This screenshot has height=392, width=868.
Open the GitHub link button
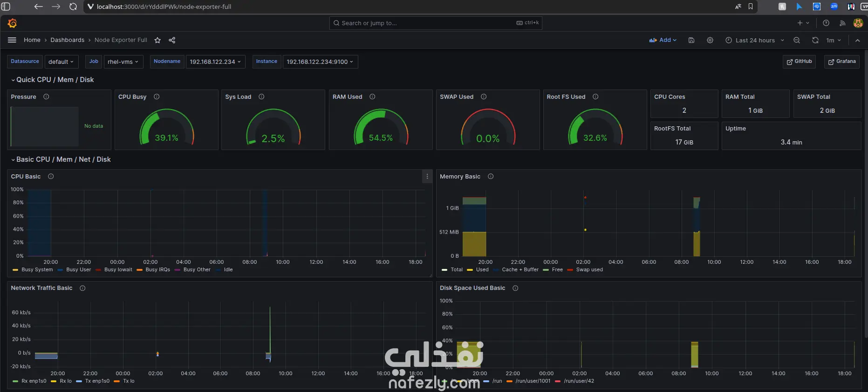click(x=799, y=62)
